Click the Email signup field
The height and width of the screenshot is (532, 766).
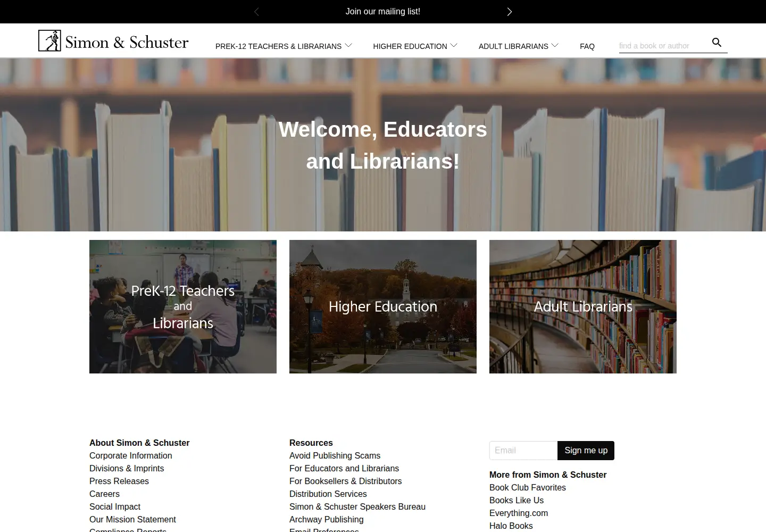523,451
